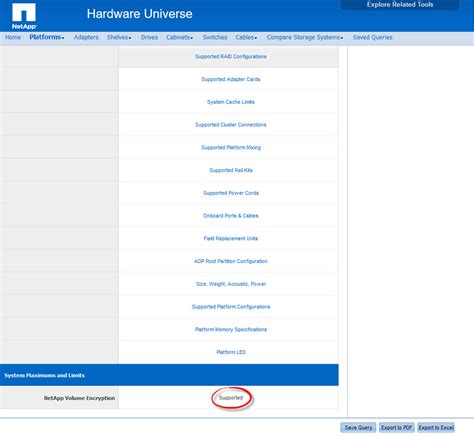This screenshot has height=436, width=474.
Task: Open Platform LED link
Action: tap(231, 352)
